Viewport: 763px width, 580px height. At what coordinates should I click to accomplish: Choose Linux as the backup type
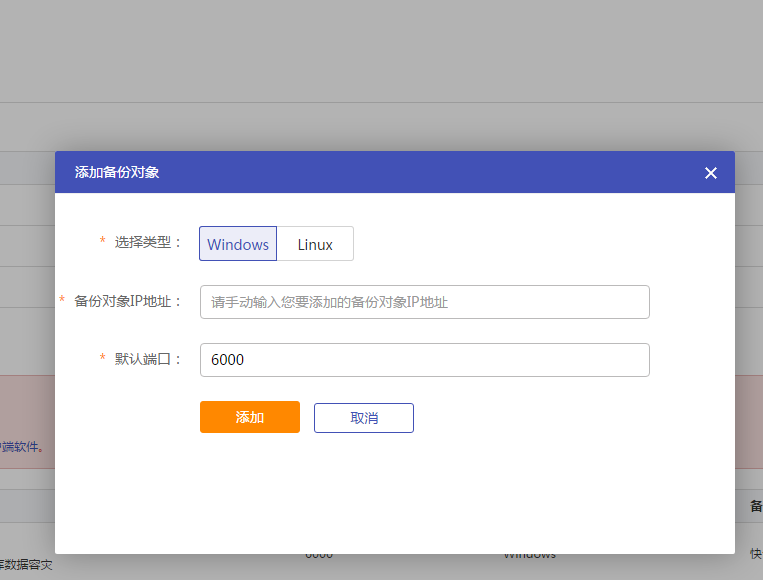coord(315,244)
